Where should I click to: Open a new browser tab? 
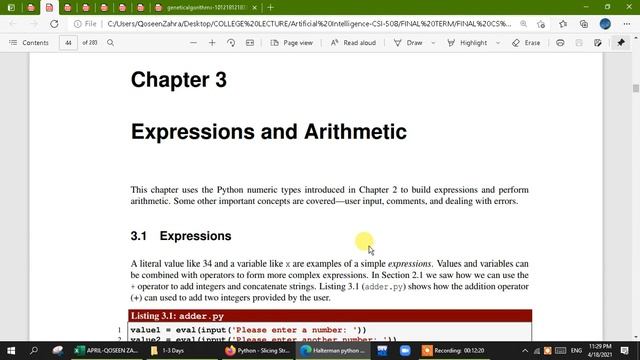click(271, 7)
